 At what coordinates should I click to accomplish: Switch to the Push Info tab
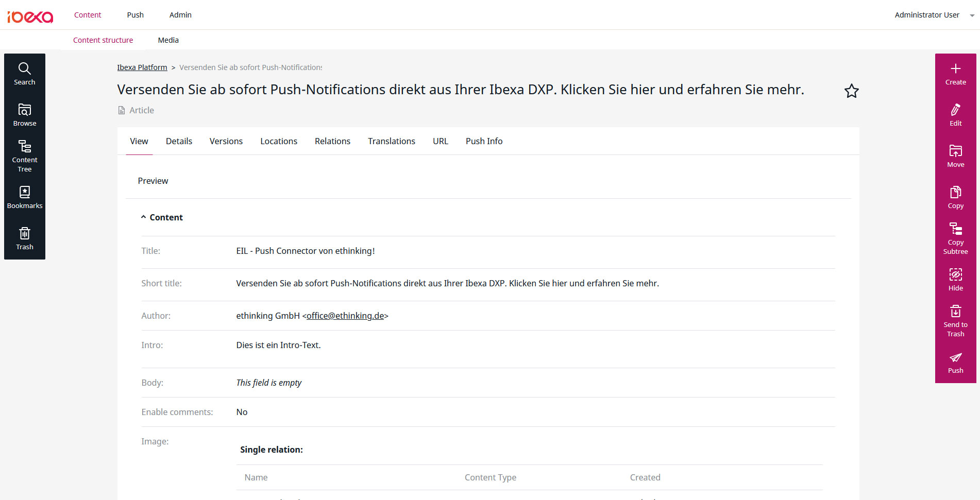[484, 141]
